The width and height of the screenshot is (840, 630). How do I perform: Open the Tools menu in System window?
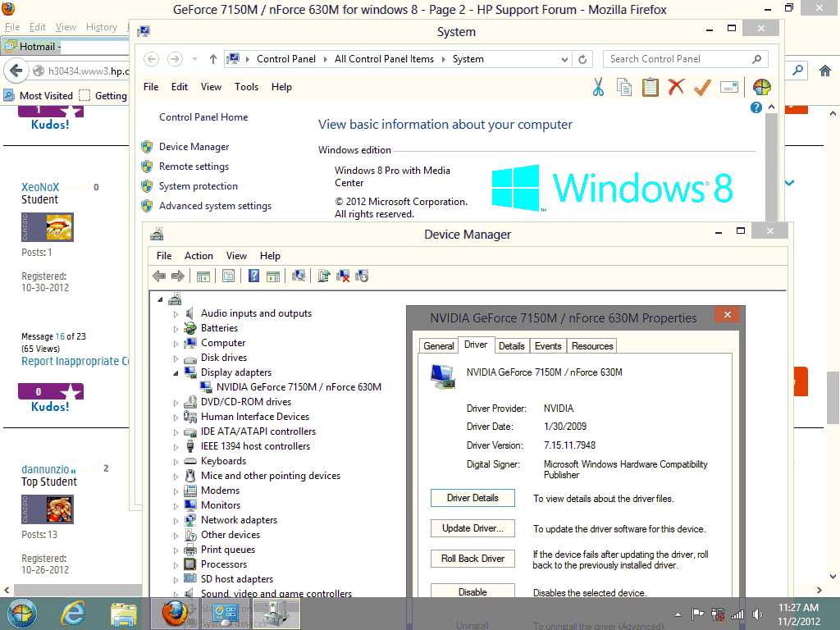click(x=246, y=87)
